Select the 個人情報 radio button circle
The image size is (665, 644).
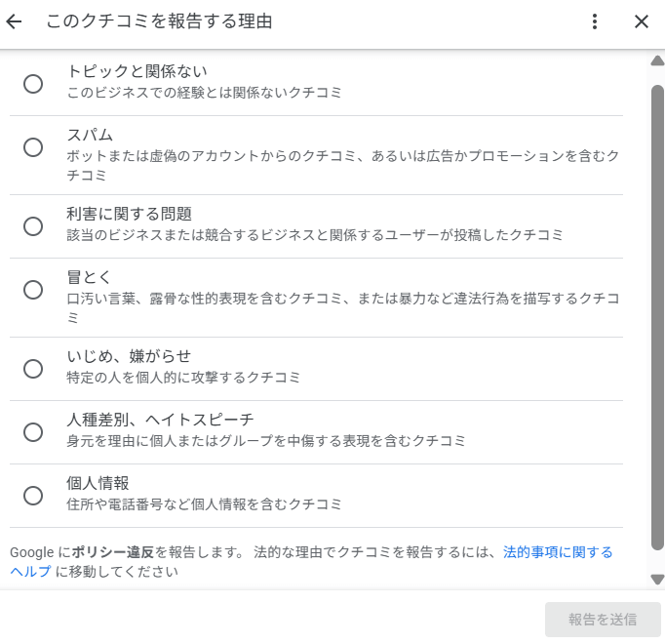click(x=33, y=496)
